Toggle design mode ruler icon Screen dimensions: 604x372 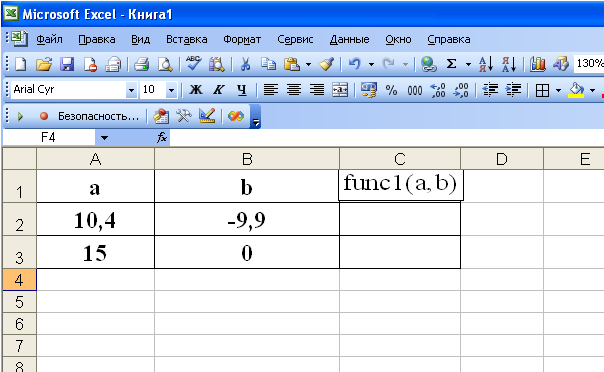coord(207,116)
